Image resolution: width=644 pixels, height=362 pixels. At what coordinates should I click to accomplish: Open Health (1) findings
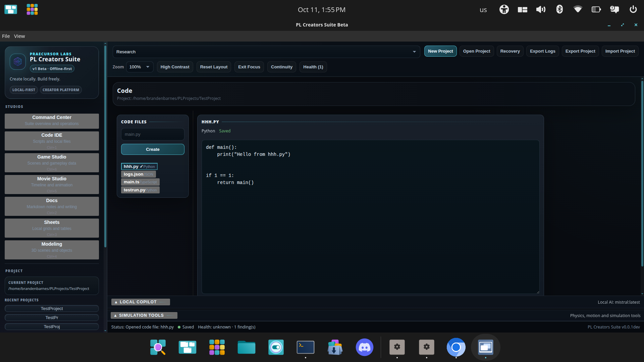313,67
